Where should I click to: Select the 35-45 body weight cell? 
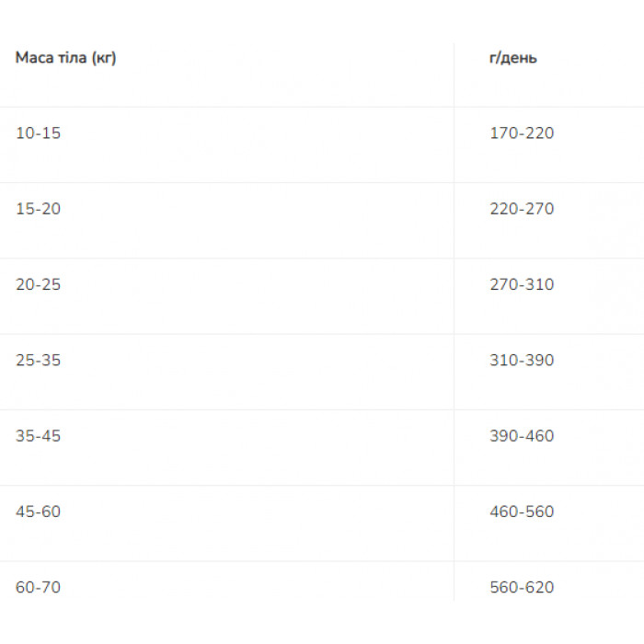point(39,435)
